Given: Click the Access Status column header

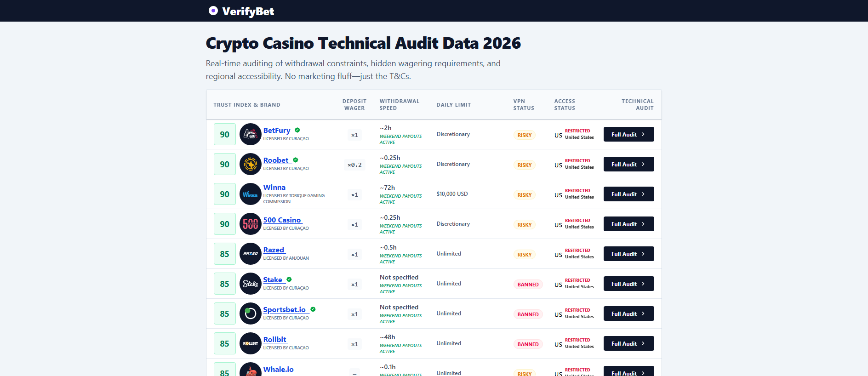Looking at the screenshot, I should tap(565, 105).
